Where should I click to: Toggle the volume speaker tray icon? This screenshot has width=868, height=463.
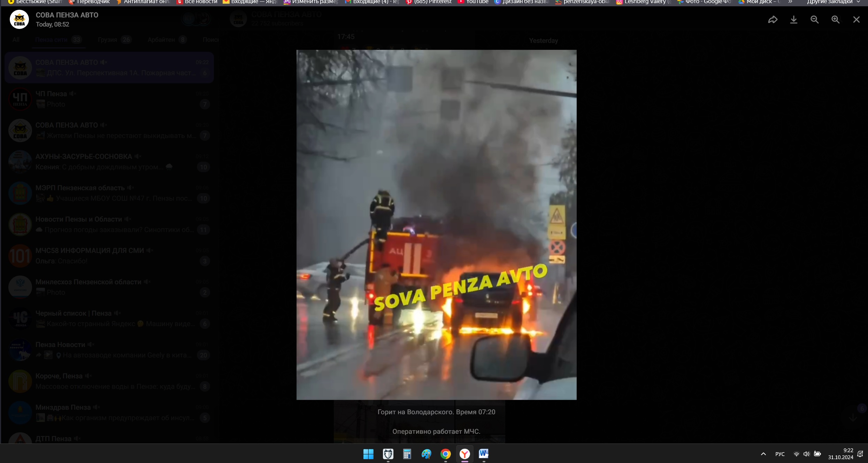(806, 454)
